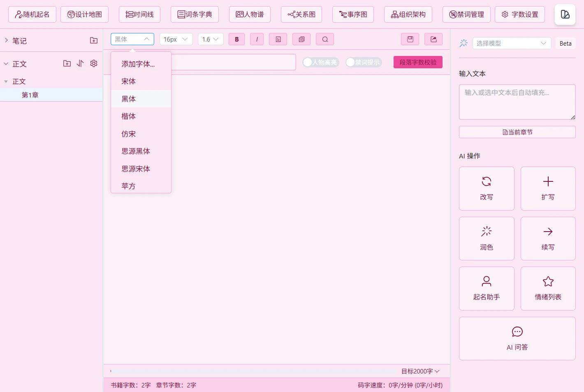This screenshot has width=584, height=392.
Task: Open AI 问答 chat
Action: pos(517,339)
